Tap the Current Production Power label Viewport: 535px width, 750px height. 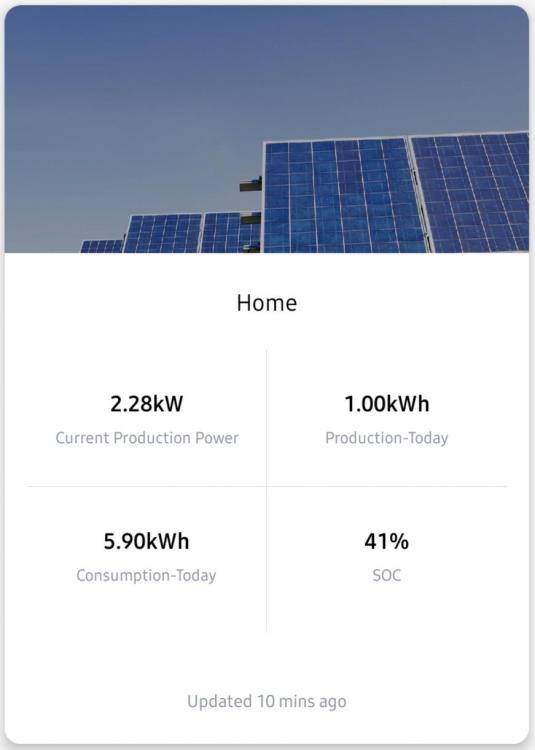coord(147,438)
